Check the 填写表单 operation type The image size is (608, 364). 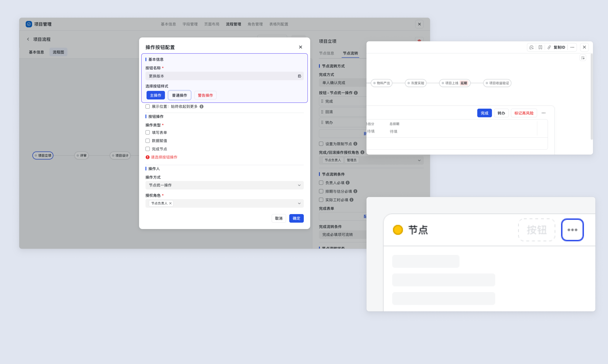(x=148, y=132)
